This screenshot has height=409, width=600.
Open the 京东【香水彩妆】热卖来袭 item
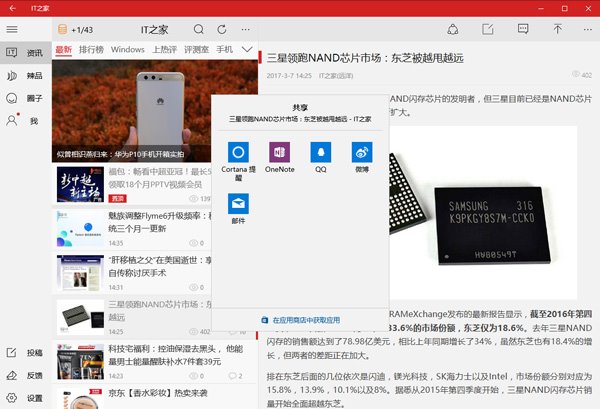pos(155,397)
